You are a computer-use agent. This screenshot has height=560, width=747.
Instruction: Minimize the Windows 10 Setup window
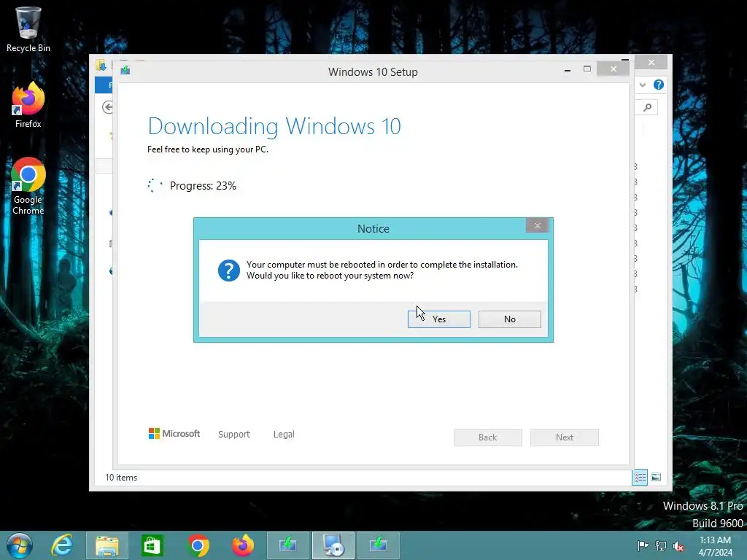pos(567,70)
